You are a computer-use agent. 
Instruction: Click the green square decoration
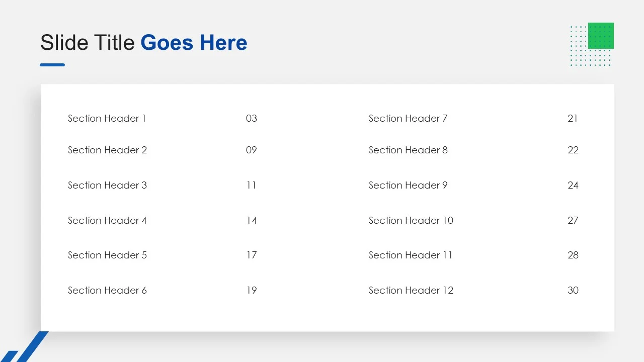tap(601, 36)
